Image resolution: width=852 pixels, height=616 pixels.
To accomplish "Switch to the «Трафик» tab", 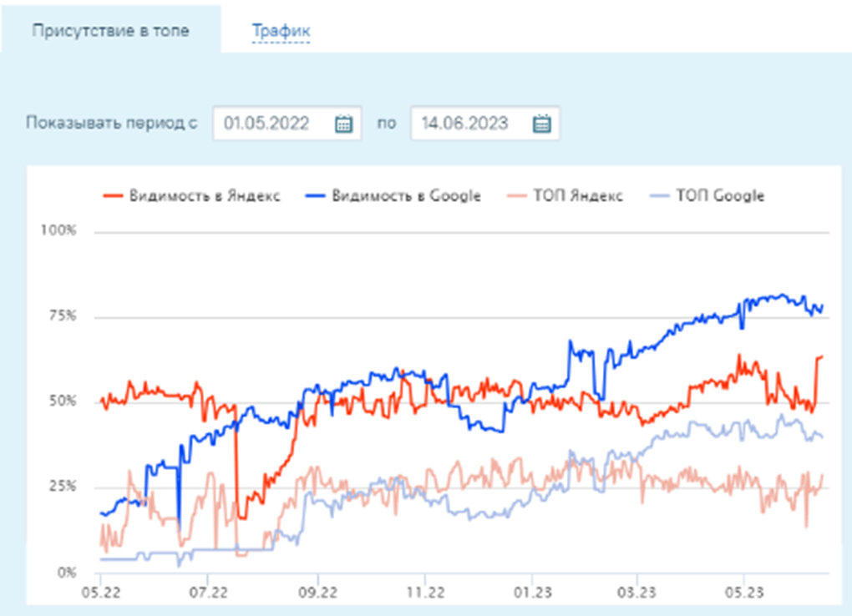I will pos(281,30).
